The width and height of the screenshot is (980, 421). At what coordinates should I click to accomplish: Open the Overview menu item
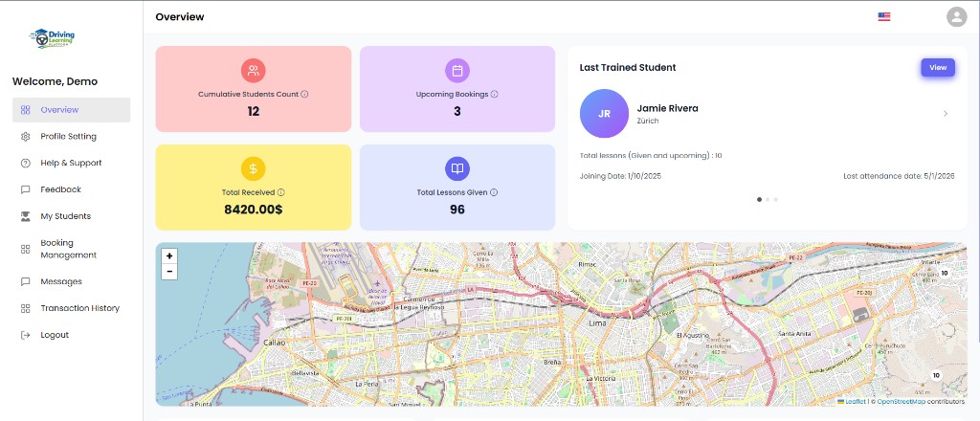click(x=71, y=110)
